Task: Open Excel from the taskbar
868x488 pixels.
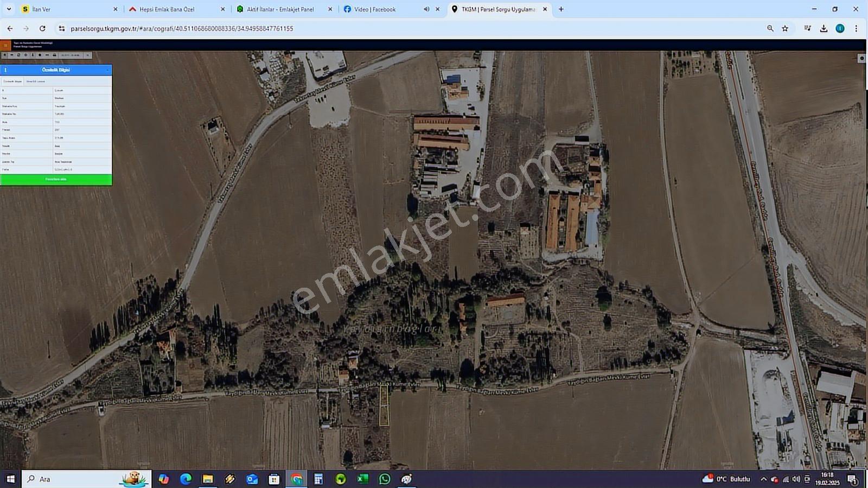Action: coord(362,479)
